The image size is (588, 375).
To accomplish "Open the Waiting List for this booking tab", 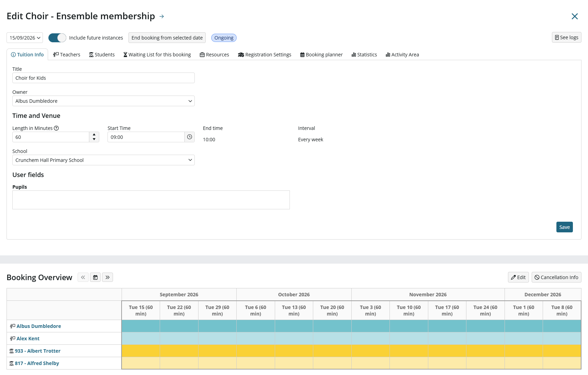I will pyautogui.click(x=157, y=55).
